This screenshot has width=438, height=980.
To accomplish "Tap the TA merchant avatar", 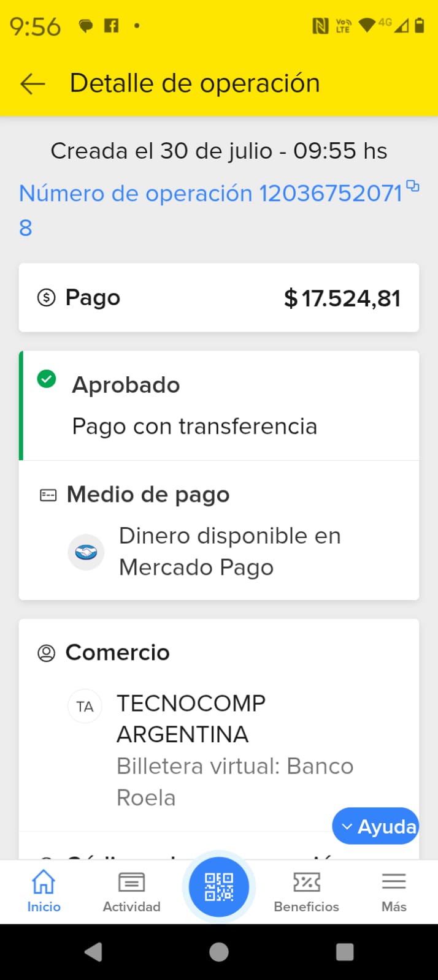I will [x=85, y=707].
